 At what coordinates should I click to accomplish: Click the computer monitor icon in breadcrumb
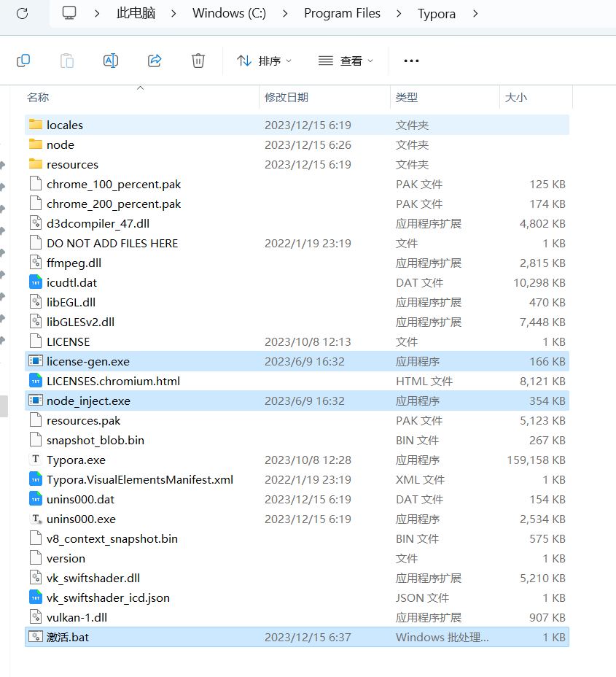coord(69,13)
